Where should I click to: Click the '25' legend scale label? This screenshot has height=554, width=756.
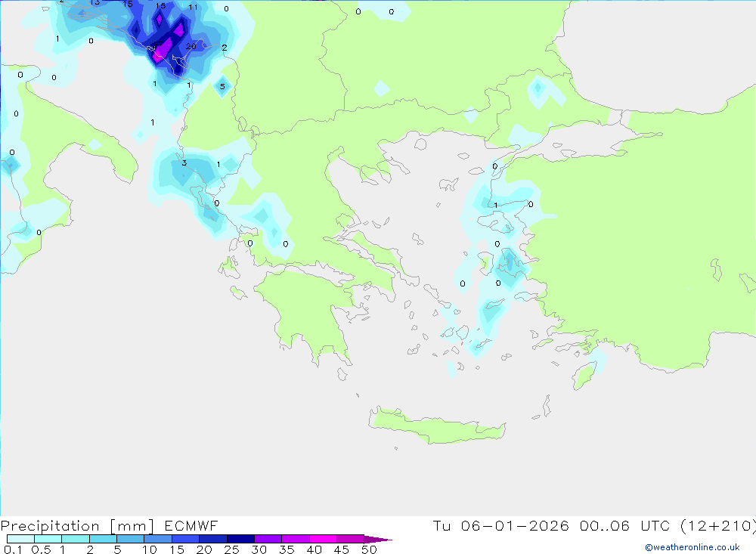[x=231, y=549]
